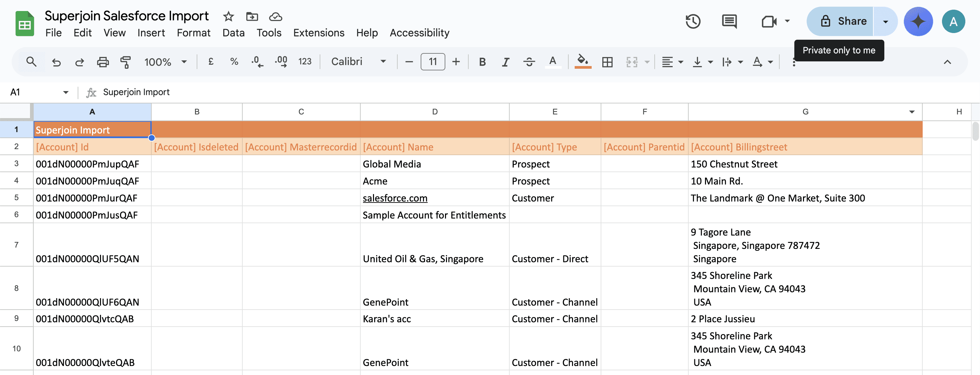Open the name box A1 dropdown
Image resolution: width=980 pixels, height=375 pixels.
[x=66, y=92]
